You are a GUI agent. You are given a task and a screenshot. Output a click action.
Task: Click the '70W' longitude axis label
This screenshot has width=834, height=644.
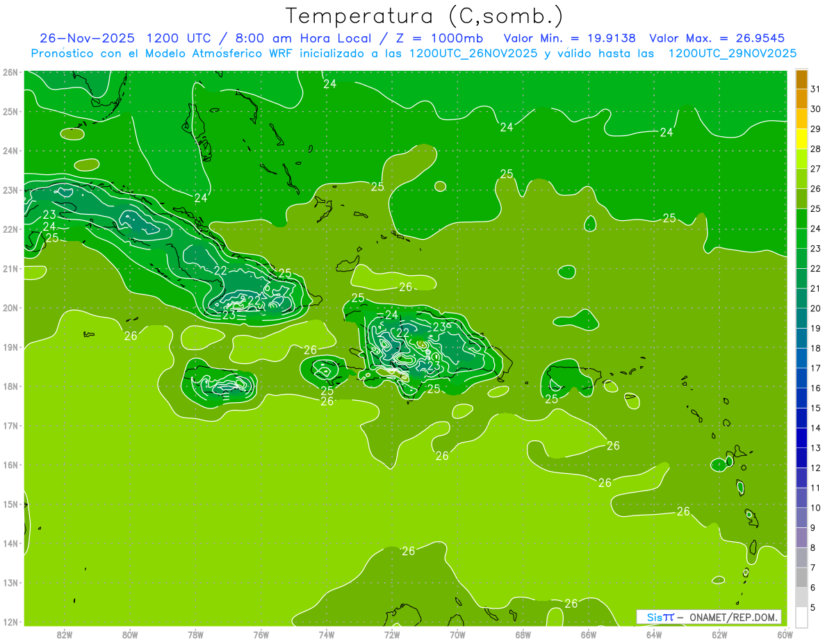(x=457, y=634)
